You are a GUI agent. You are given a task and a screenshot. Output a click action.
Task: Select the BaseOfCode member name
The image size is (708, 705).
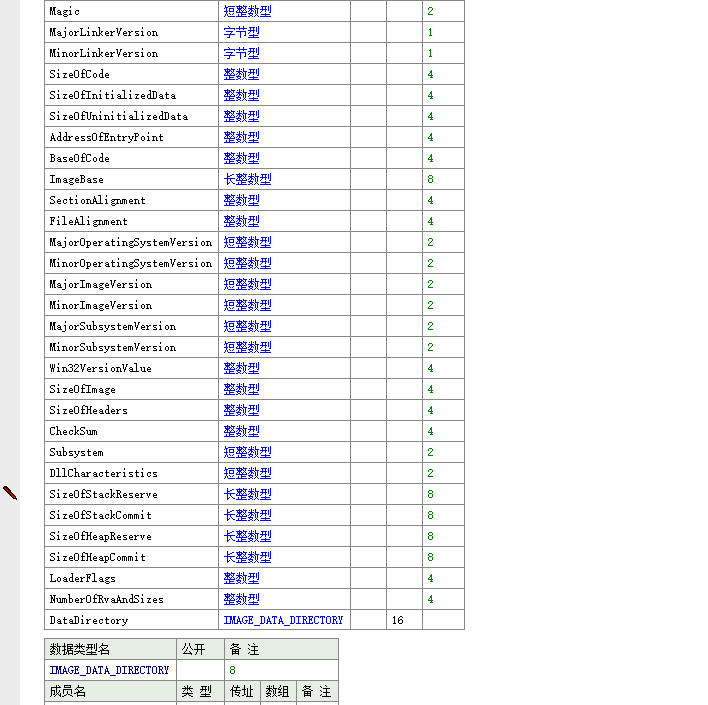[x=79, y=158]
